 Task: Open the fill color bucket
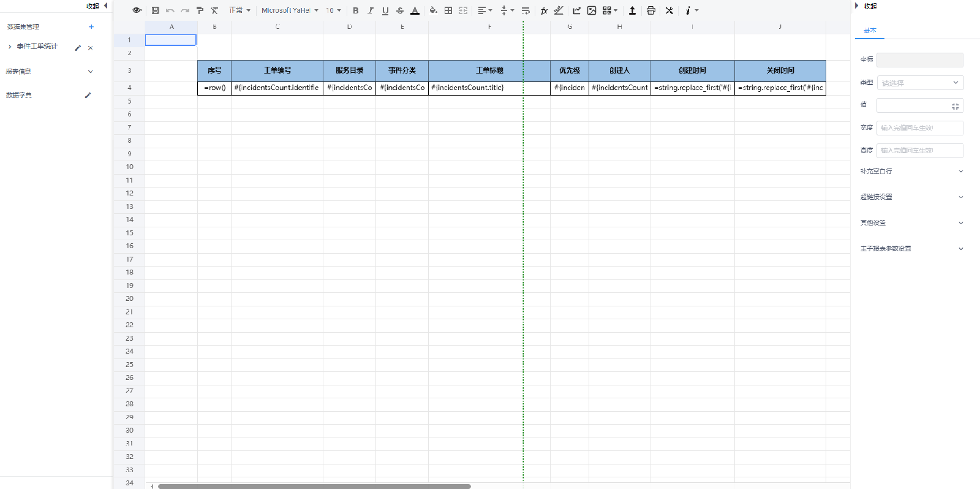[x=433, y=10]
